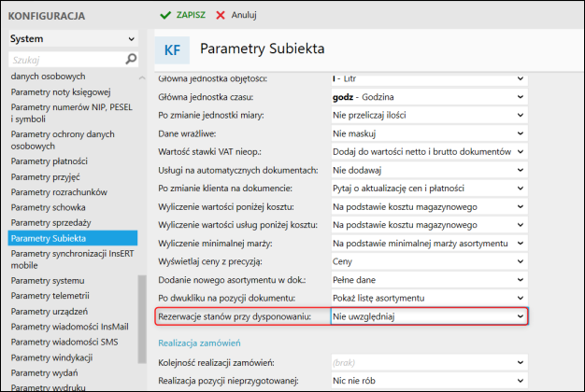This screenshot has height=392, width=585.
Task: Click the KF Parametry Subiekta tile icon
Action: [172, 49]
